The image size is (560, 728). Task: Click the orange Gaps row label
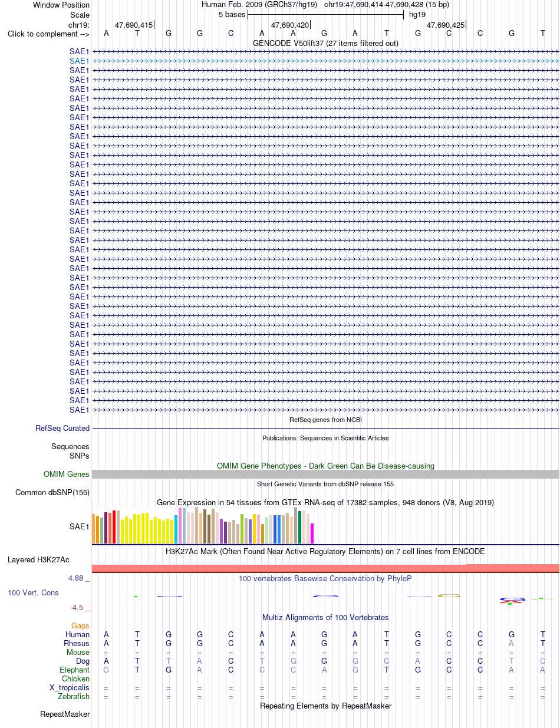click(x=80, y=625)
